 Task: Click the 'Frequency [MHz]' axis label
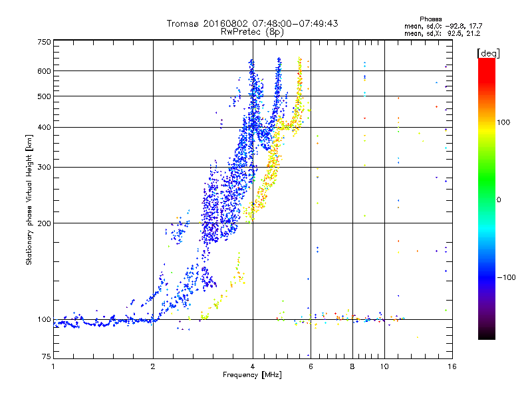tap(252, 375)
